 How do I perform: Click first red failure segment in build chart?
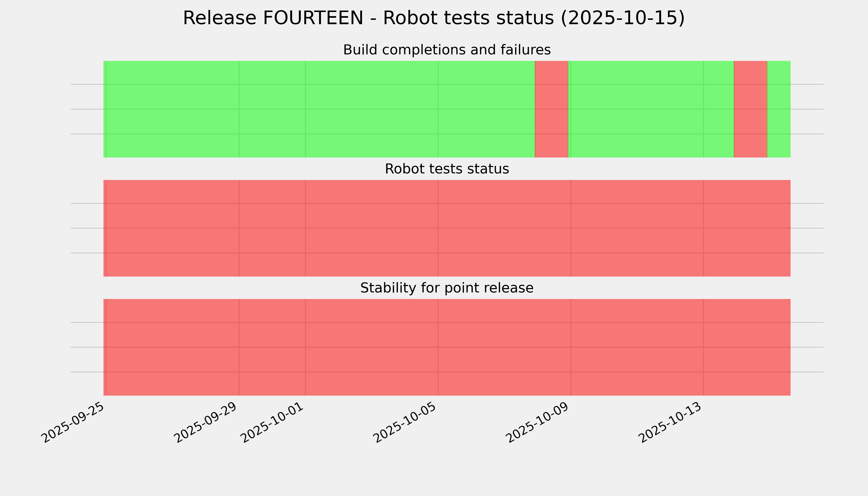click(552, 109)
